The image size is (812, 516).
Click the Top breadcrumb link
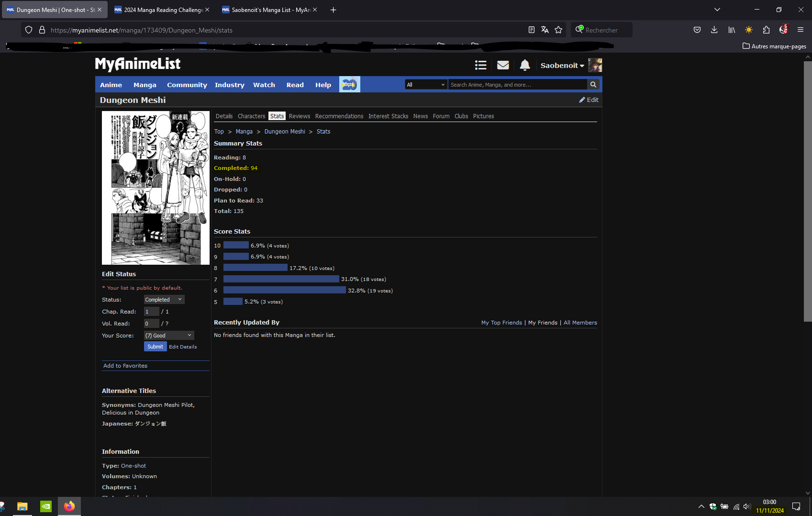(x=219, y=132)
